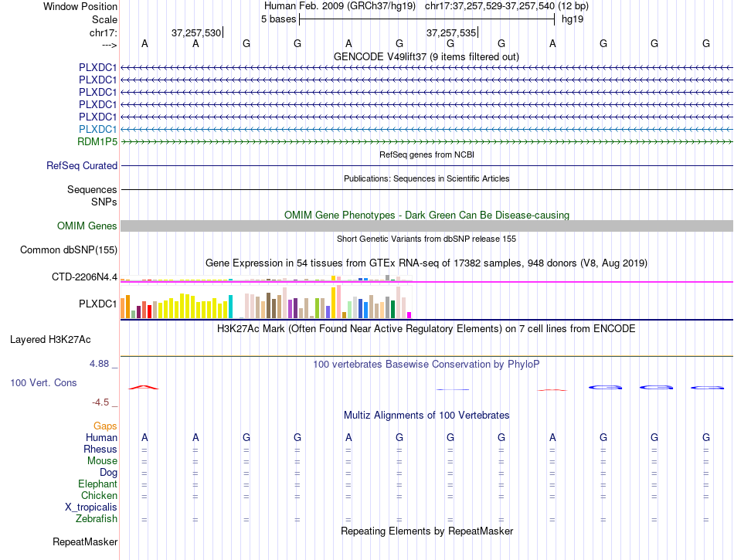Click the 37,257,535 coordinate marker
This screenshot has width=734, height=560.
click(450, 32)
